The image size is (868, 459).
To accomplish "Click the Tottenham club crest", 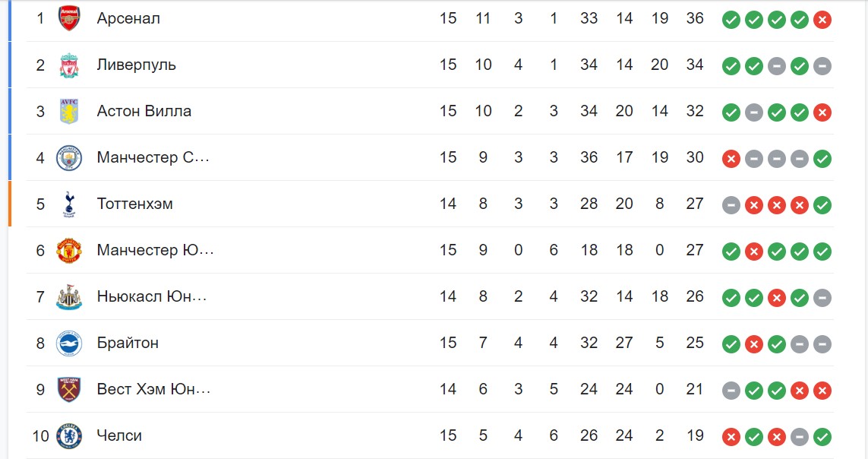I will click(x=69, y=204).
